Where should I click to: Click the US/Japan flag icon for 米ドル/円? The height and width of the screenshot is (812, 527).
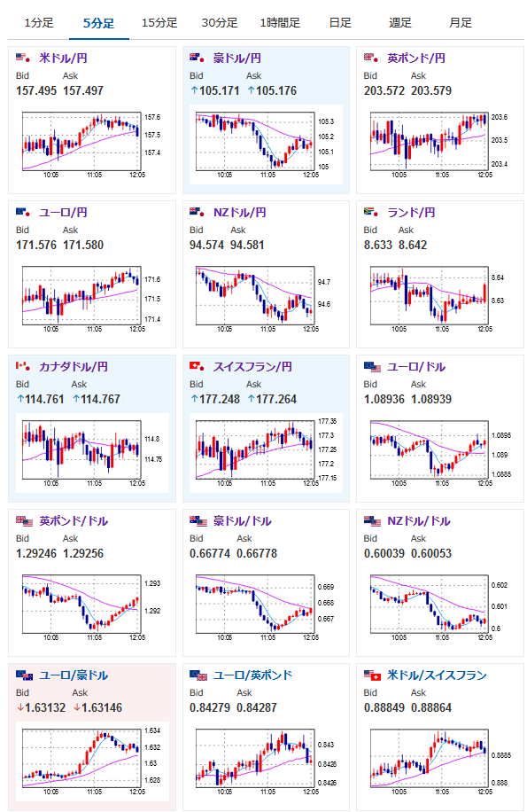click(23, 58)
